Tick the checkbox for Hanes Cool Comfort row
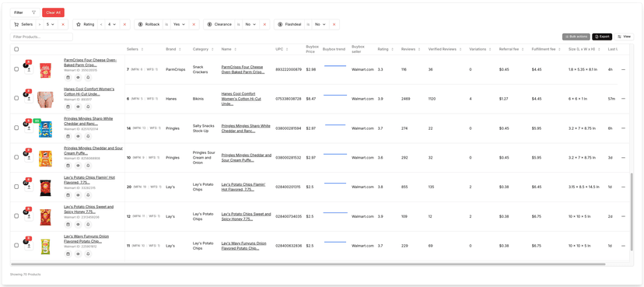The height and width of the screenshot is (287, 644). coord(16,98)
